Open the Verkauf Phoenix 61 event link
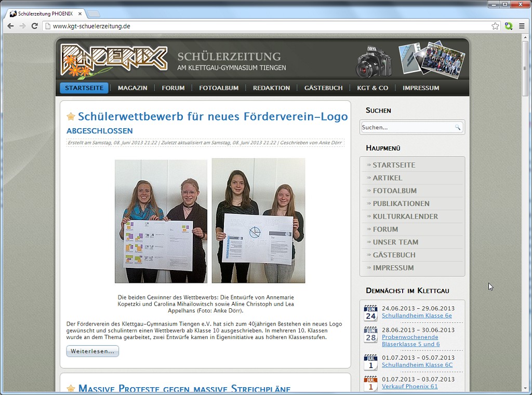 409,387
